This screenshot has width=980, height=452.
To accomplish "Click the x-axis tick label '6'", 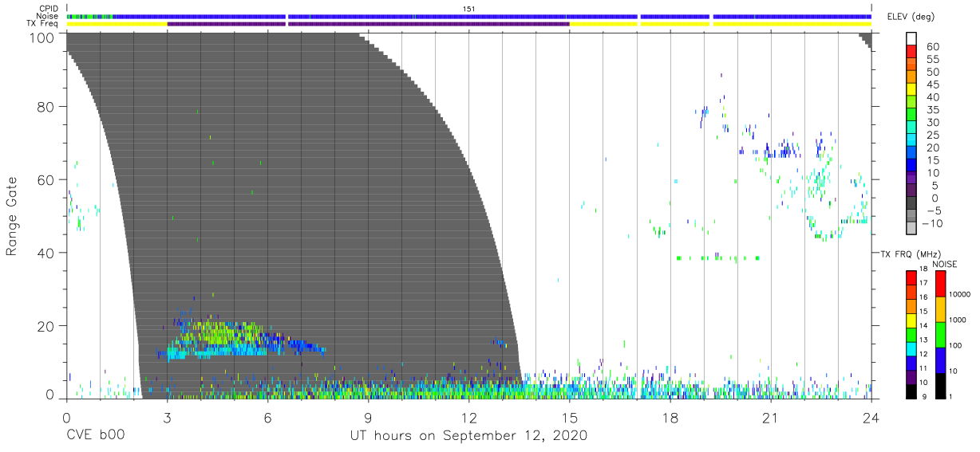I will tap(267, 417).
